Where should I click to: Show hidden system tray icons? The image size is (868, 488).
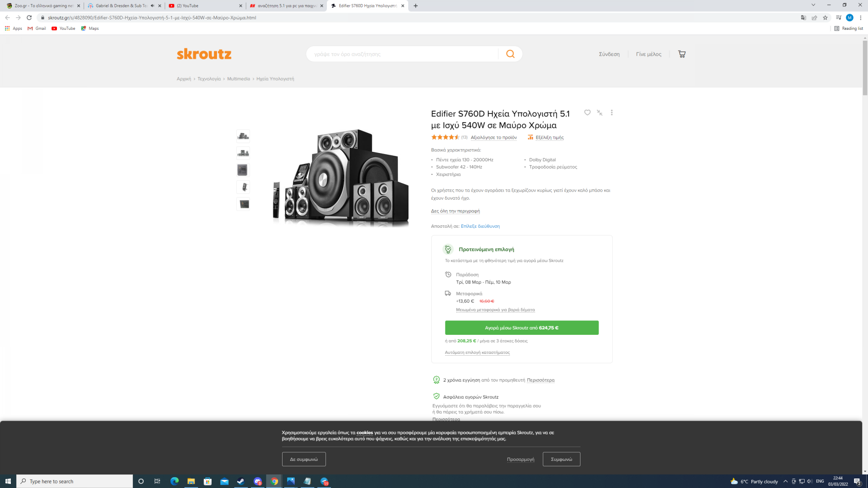coord(785,481)
